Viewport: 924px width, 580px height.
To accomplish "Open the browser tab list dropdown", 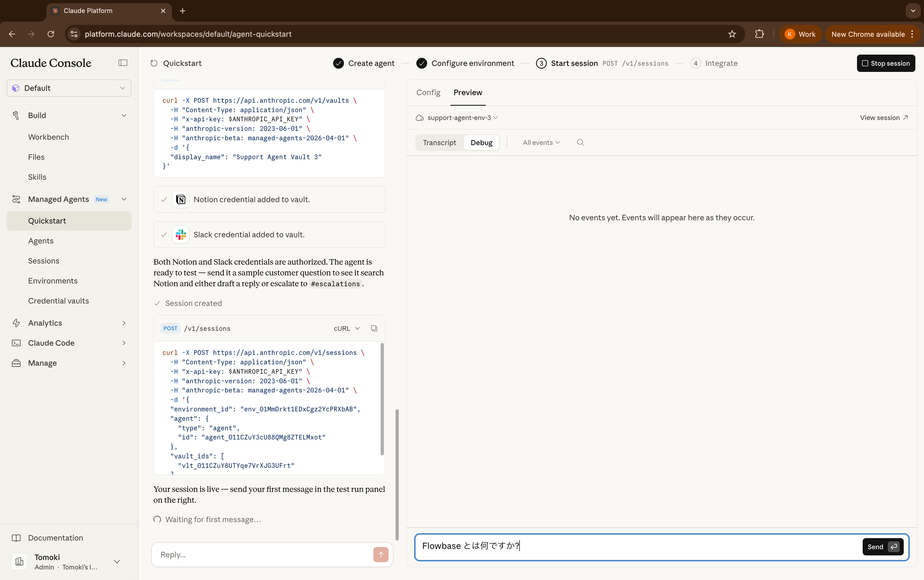I will (x=913, y=11).
